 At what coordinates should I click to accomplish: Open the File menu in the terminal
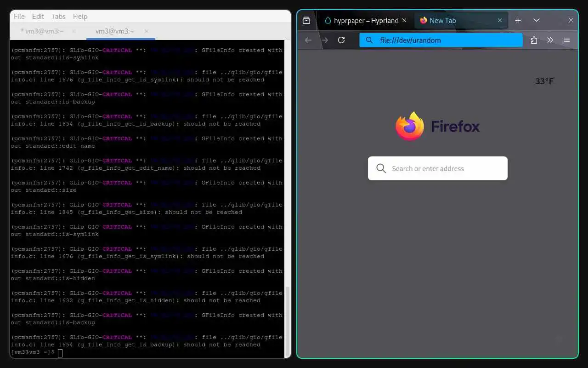[19, 16]
